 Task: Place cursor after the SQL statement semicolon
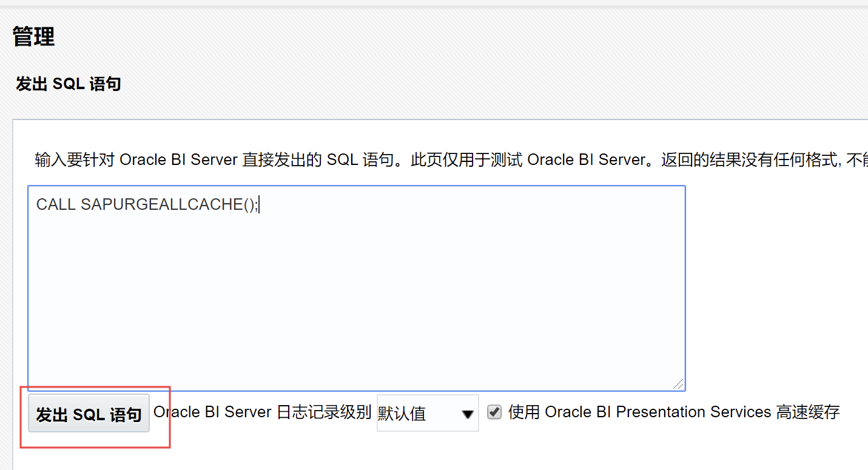[259, 205]
